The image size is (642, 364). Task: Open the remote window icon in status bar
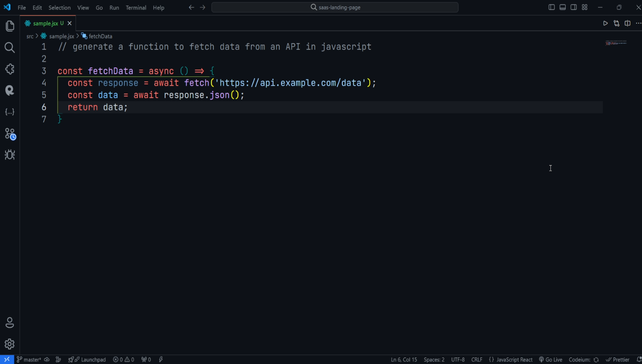pyautogui.click(x=7, y=359)
